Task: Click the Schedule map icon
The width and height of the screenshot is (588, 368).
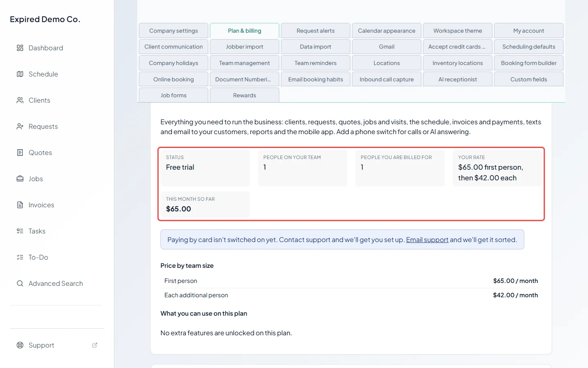Action: tap(20, 74)
